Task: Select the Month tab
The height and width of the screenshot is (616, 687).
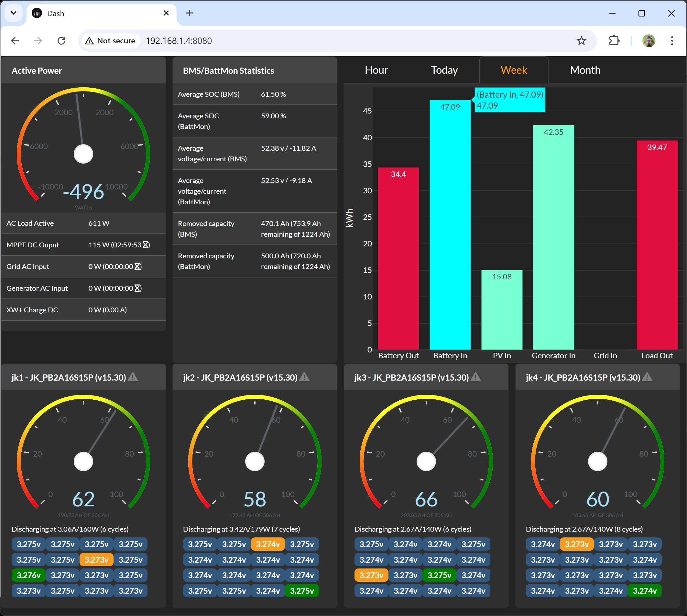Action: pyautogui.click(x=585, y=70)
